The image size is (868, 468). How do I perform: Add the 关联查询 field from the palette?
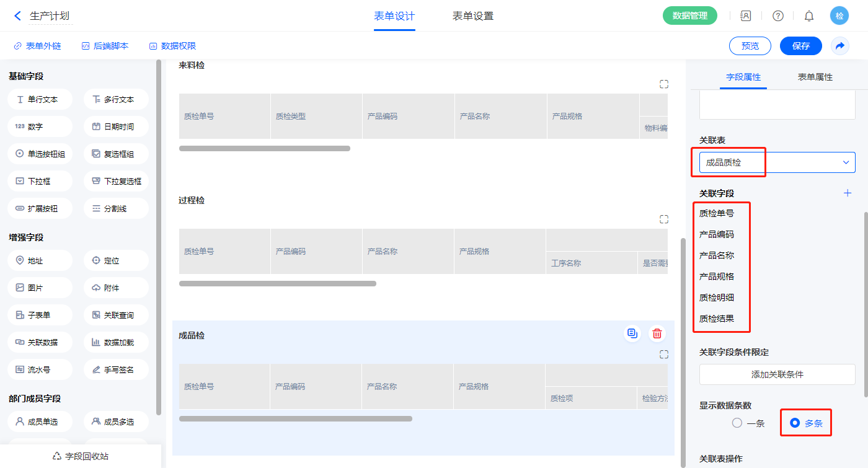pos(116,316)
